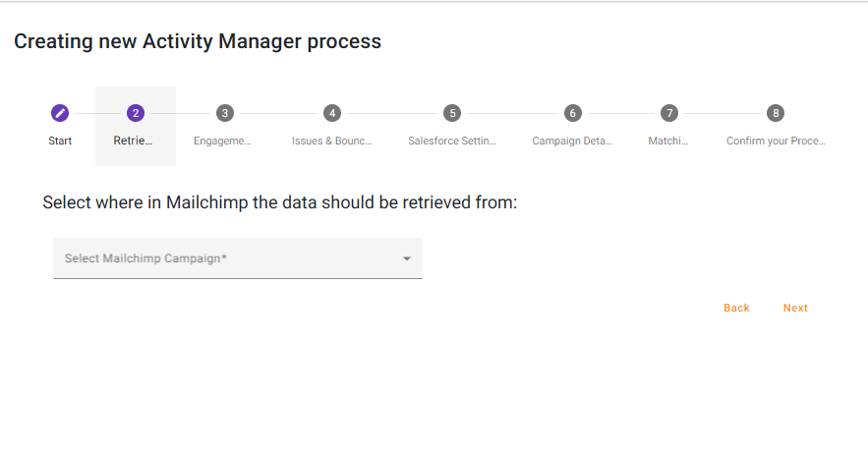Select the step 4 number circle
The height and width of the screenshot is (456, 868).
[x=332, y=113]
